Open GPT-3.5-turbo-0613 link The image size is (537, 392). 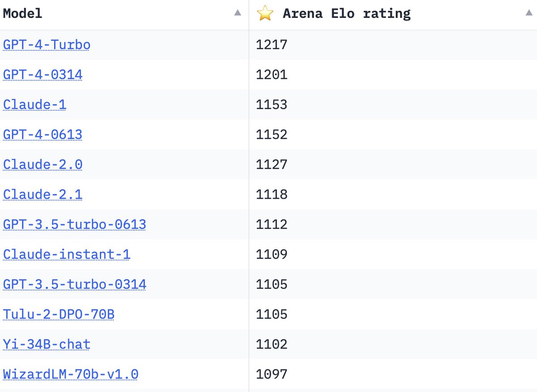(x=74, y=224)
